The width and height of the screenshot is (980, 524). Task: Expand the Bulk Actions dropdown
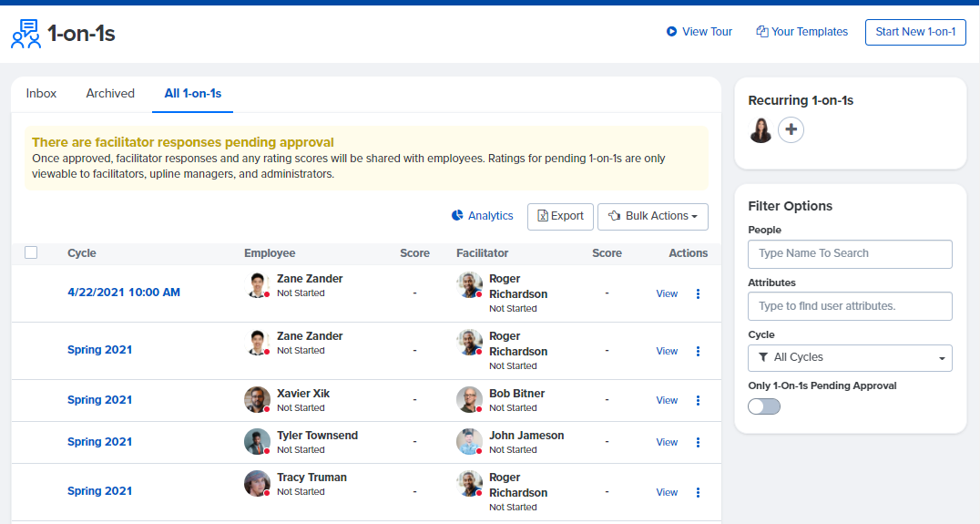coord(652,216)
